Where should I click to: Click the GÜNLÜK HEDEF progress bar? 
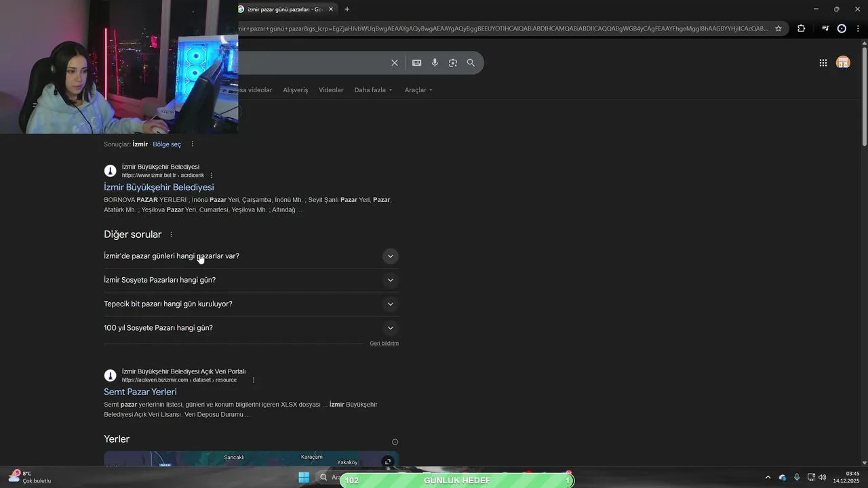[x=457, y=480]
